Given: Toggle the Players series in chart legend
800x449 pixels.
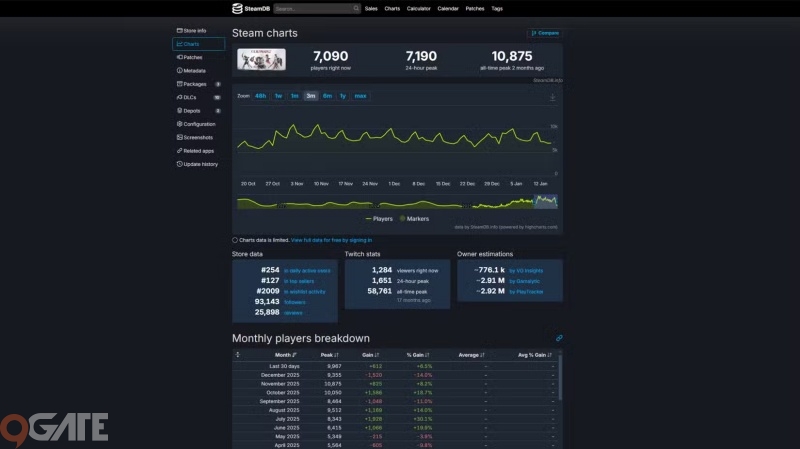Looking at the screenshot, I should (381, 218).
